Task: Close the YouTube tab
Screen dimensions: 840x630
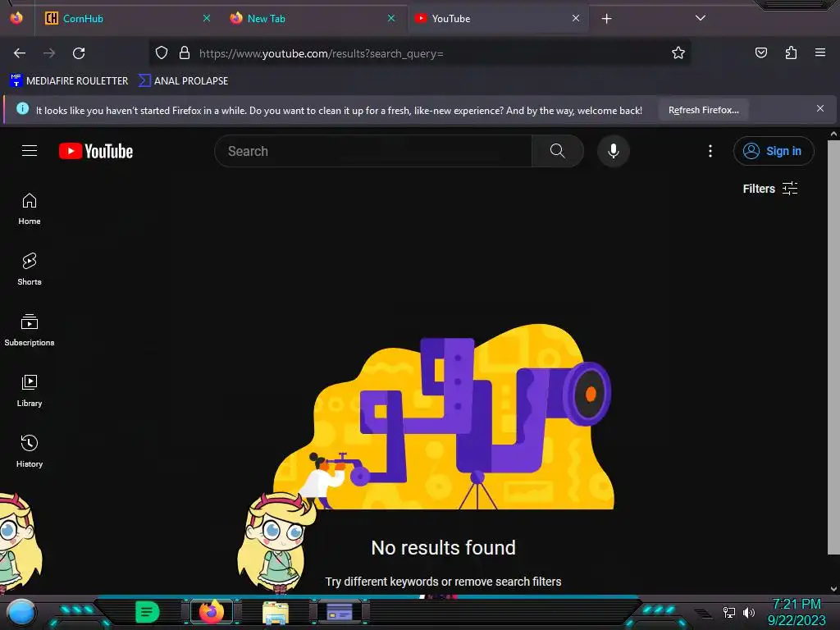Action: coord(576,18)
